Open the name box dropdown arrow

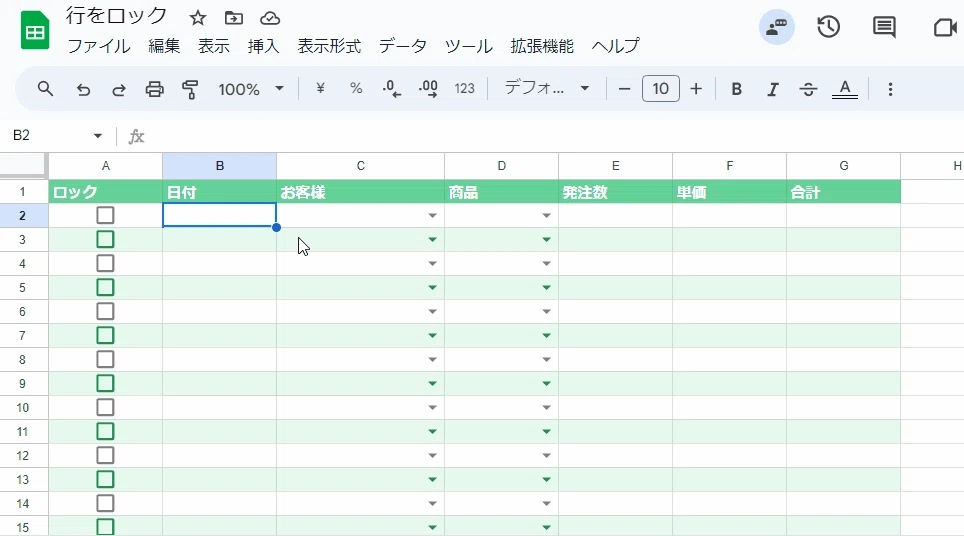tap(97, 135)
